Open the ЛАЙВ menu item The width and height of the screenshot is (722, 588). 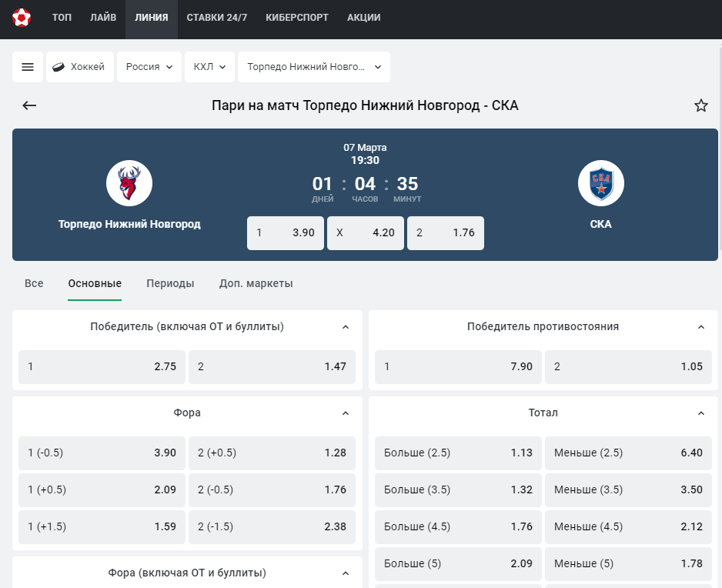(103, 18)
